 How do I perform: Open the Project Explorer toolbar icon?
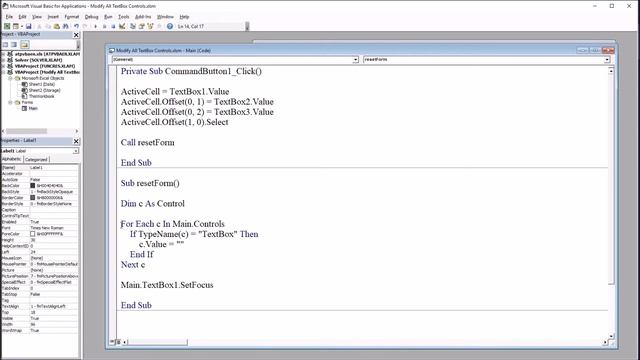[133, 26]
